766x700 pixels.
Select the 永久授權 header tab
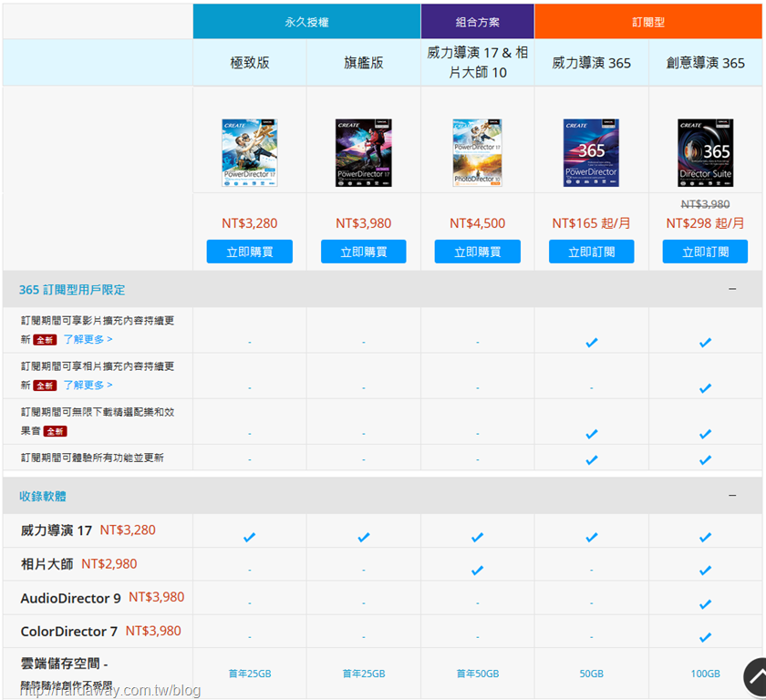pyautogui.click(x=306, y=22)
